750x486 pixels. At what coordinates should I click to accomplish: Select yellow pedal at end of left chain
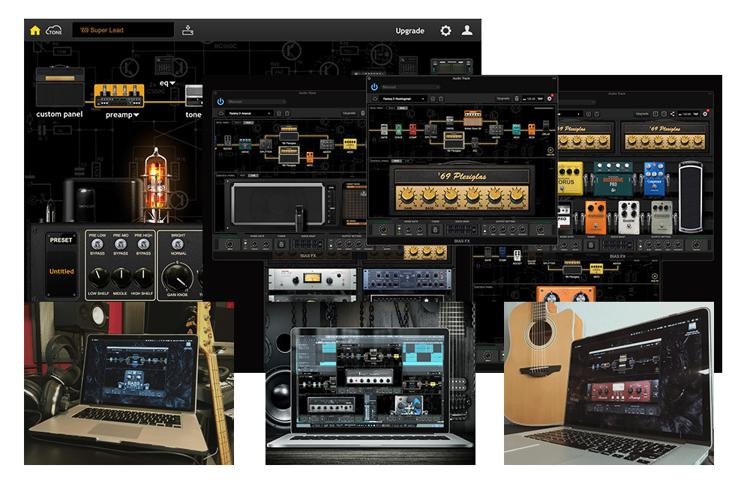(x=350, y=144)
